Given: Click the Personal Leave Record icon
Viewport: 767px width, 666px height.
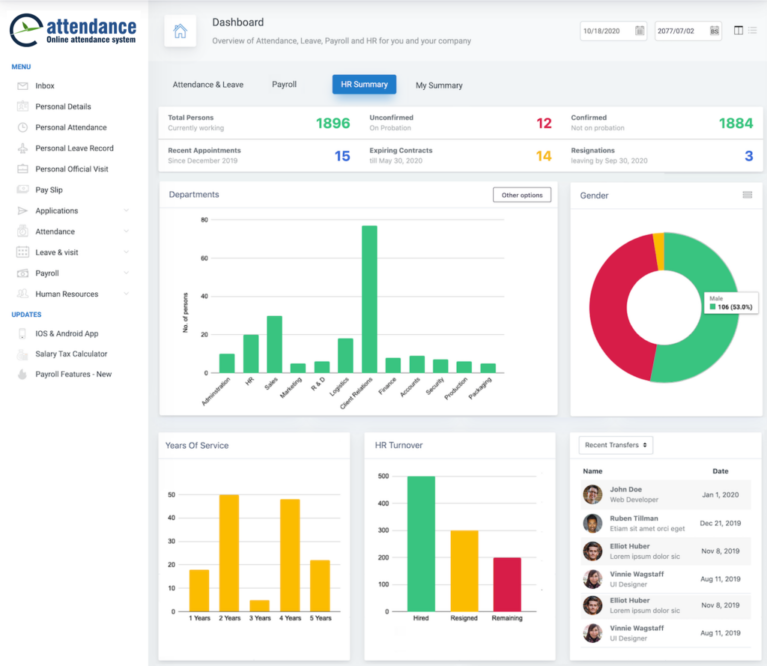Looking at the screenshot, I should (23, 148).
